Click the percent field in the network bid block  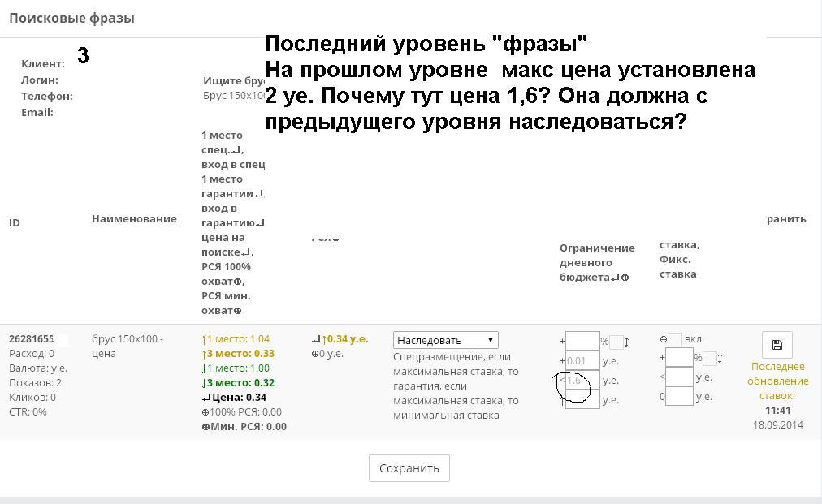[x=678, y=357]
